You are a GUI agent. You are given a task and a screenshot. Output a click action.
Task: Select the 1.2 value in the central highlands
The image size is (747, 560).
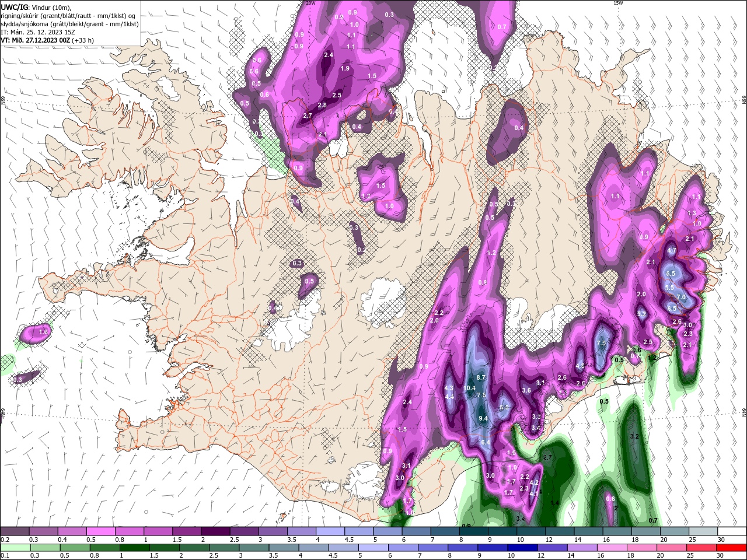[491, 253]
